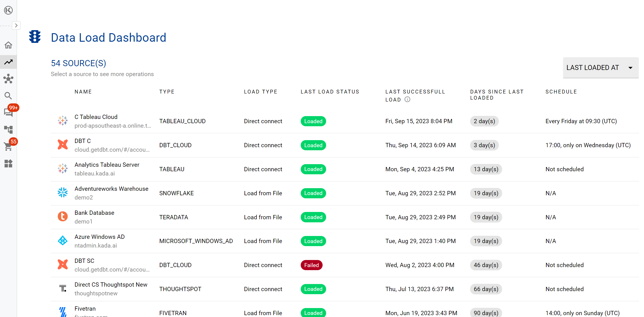Click the Adventureworks Warehouse Snowflake icon
This screenshot has height=317, width=644.
(63, 193)
